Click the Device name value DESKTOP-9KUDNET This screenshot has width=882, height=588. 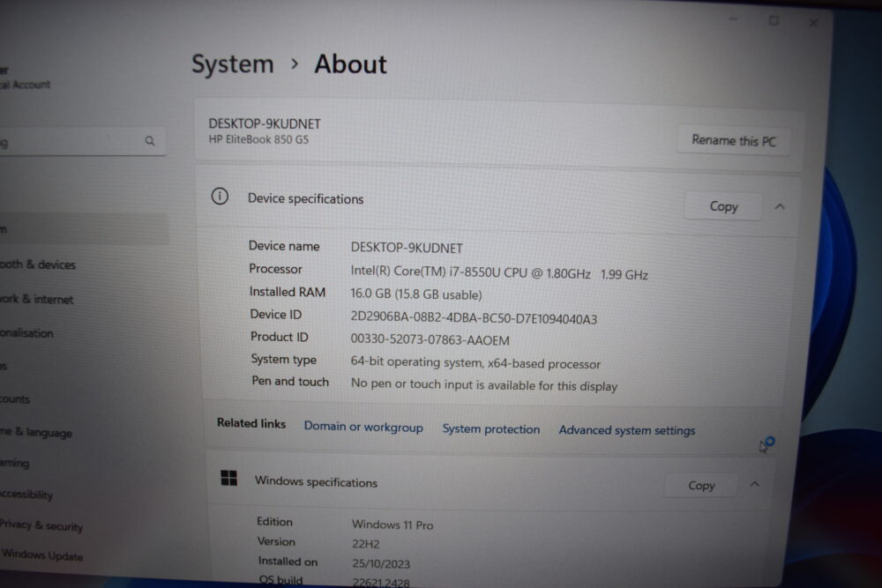click(407, 248)
